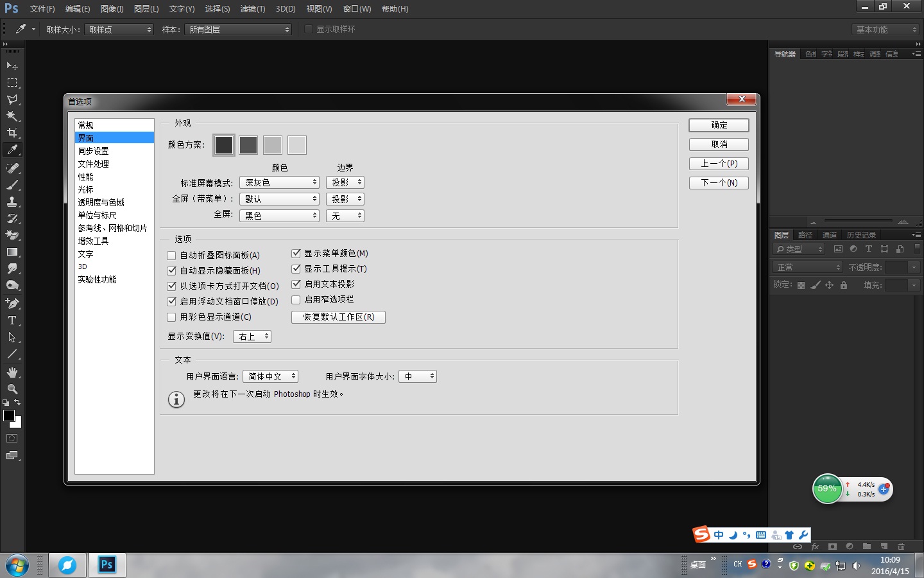Select the Brush tool
924x578 pixels.
[x=12, y=185]
